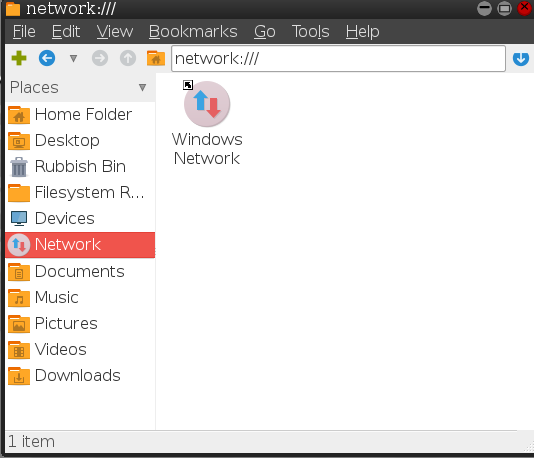Click the blue go arrow beside path
Screen dimensions: 534x458
point(521,59)
